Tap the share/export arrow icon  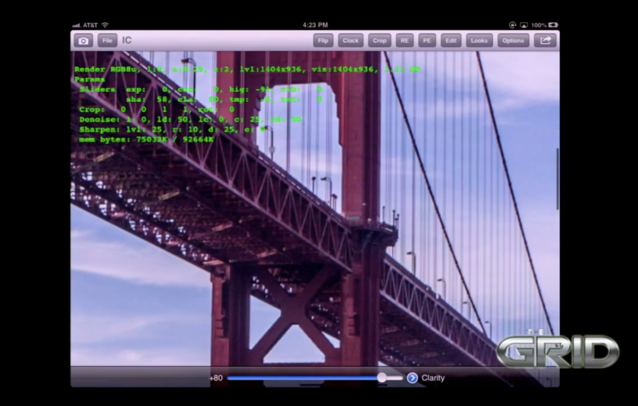545,40
